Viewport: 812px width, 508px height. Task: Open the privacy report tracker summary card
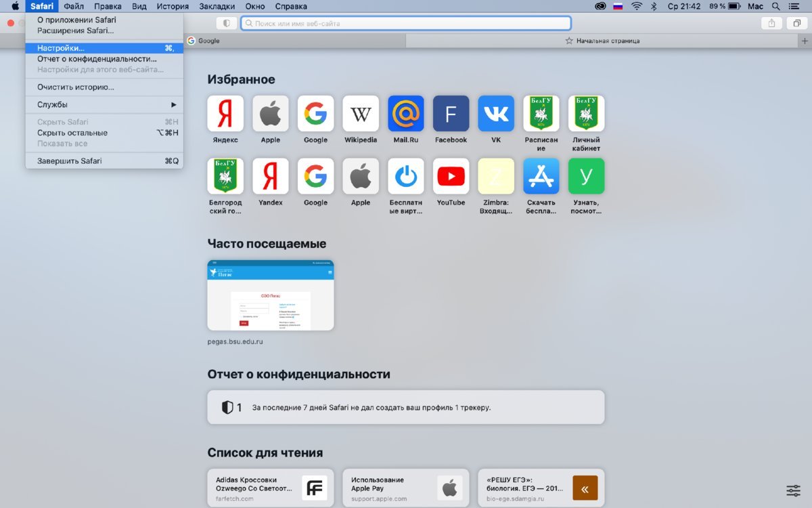[406, 407]
